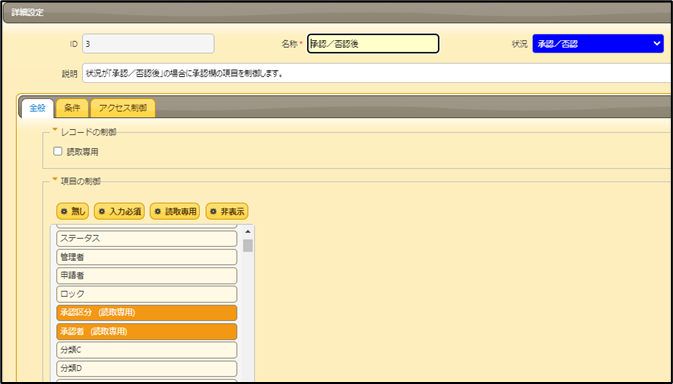
Task: Click the item list scrollbar thumb
Action: tap(248, 246)
